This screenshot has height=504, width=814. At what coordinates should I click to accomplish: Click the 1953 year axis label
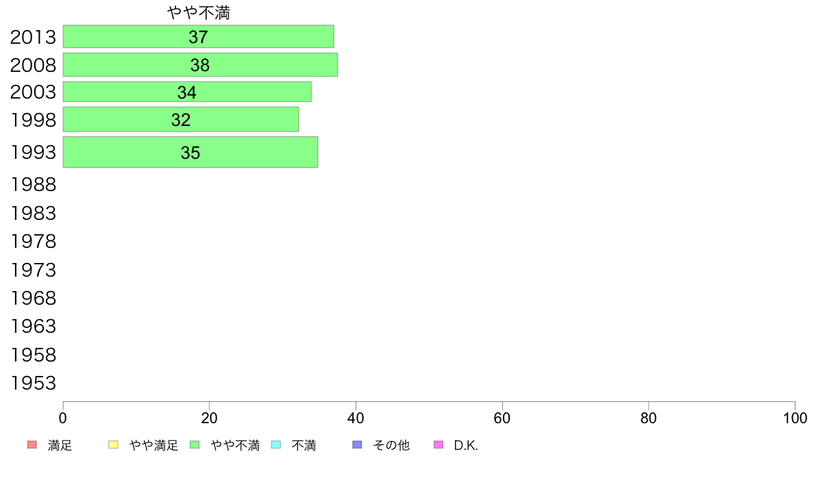point(33,383)
